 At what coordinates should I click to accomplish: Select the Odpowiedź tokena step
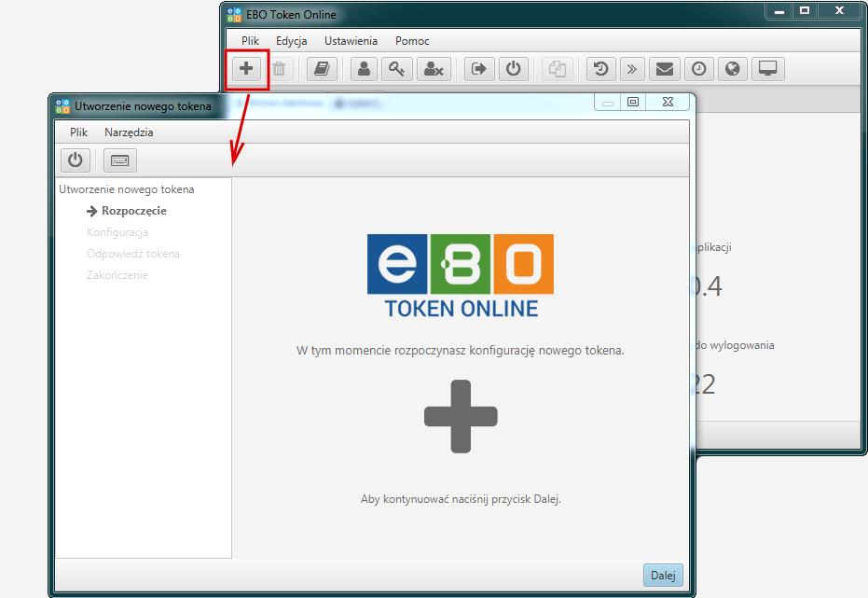132,254
